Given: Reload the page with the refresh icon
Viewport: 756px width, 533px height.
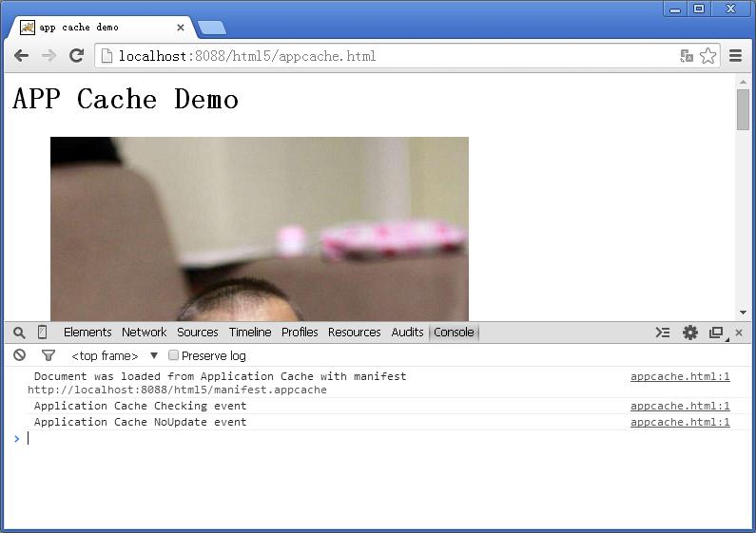Looking at the screenshot, I should 76,55.
